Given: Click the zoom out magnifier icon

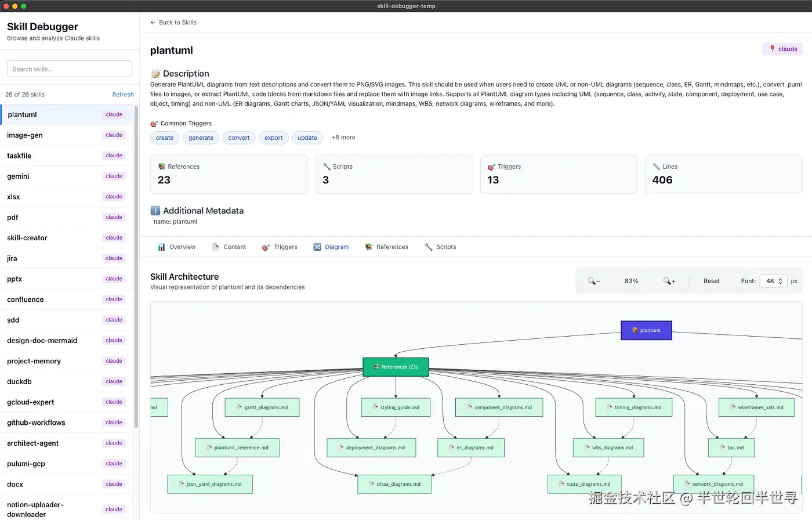Looking at the screenshot, I should (x=593, y=281).
